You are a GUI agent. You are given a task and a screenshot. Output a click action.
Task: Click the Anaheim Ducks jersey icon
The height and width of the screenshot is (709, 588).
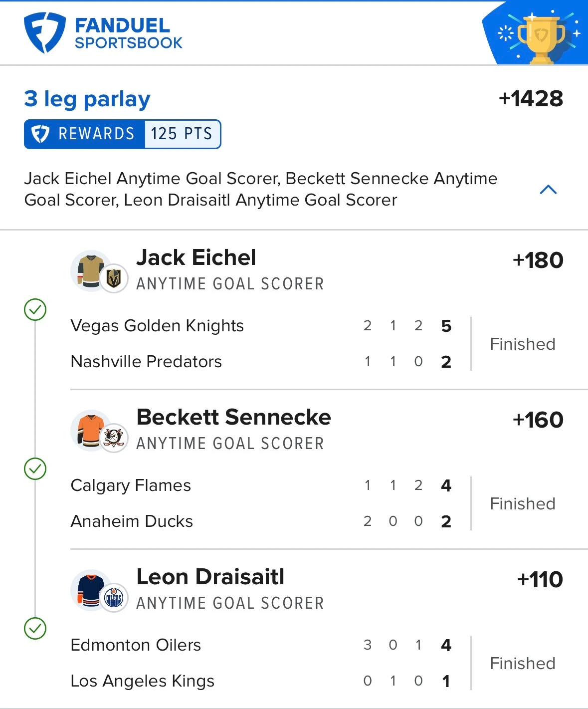click(91, 431)
